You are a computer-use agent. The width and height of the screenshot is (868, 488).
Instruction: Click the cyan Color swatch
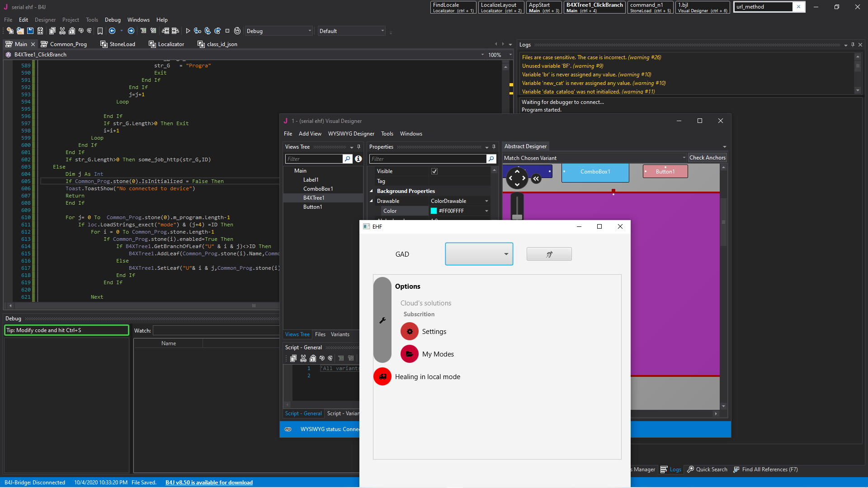click(434, 211)
